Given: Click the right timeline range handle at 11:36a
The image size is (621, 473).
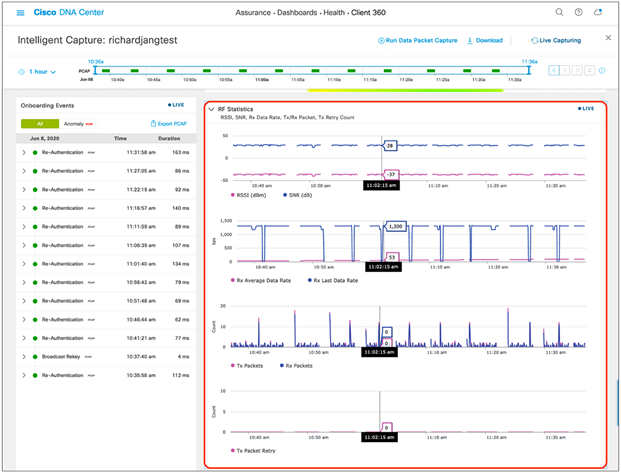Looking at the screenshot, I should (x=529, y=71).
